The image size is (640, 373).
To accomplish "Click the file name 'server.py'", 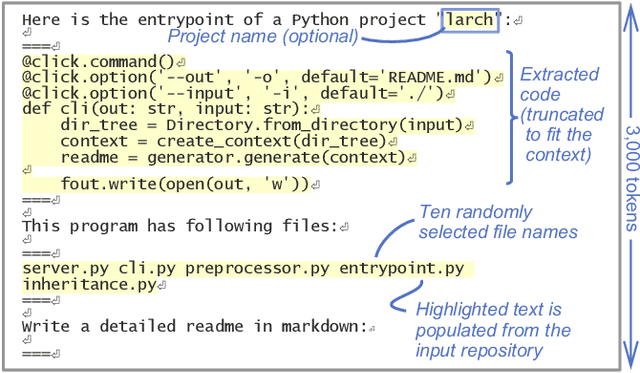I will point(65,269).
